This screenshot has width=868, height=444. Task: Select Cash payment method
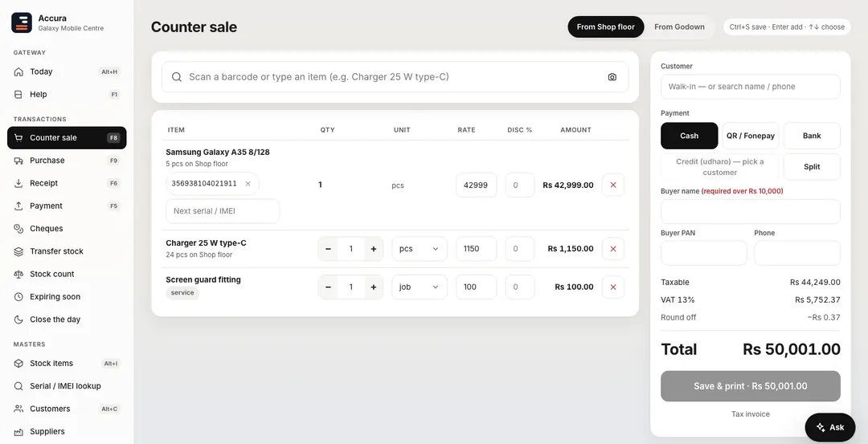690,136
